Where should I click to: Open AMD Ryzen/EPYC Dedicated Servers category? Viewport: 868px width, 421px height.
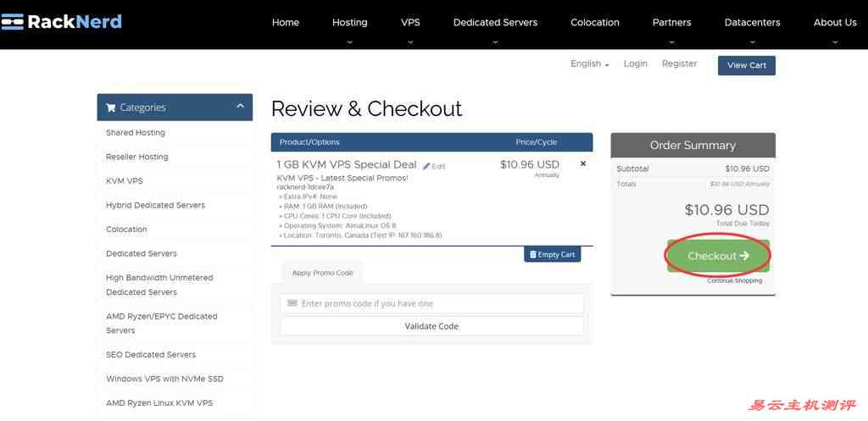[162, 323]
